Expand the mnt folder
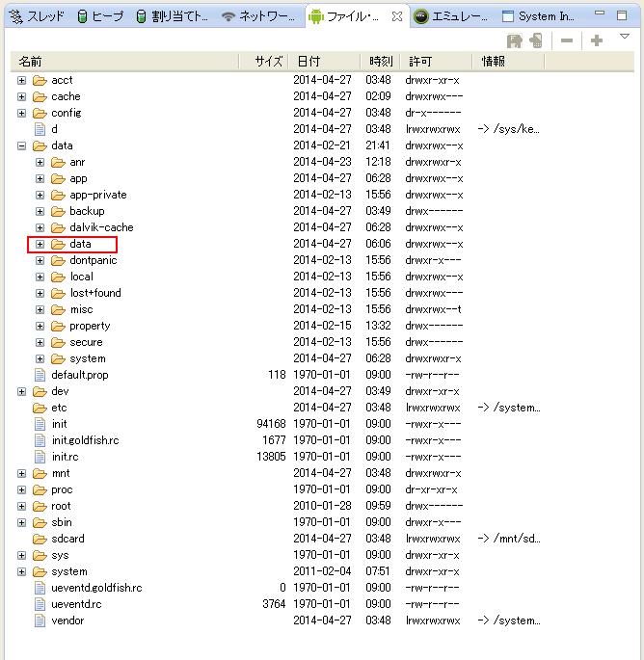Image resolution: width=644 pixels, height=660 pixels. click(x=21, y=473)
